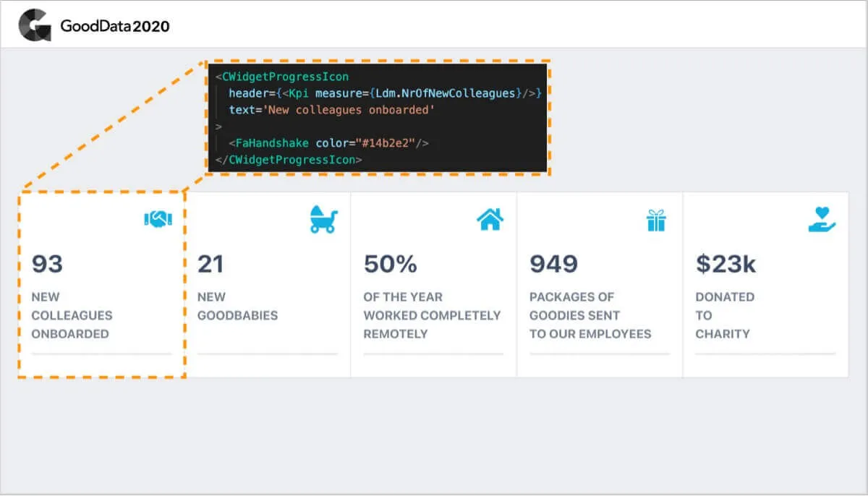Click the home icon on the remote work card
This screenshot has height=496, width=868.
[x=489, y=218]
